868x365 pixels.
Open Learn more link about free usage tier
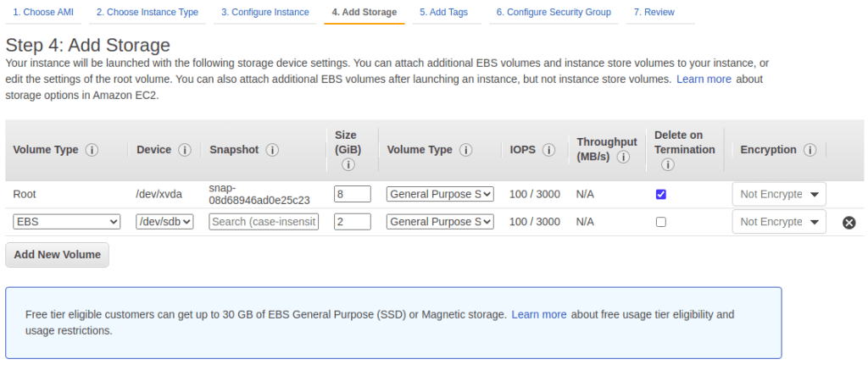(x=538, y=314)
